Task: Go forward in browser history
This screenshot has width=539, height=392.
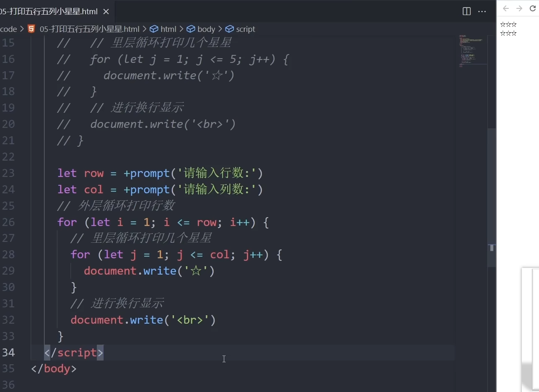Action: pyautogui.click(x=519, y=8)
